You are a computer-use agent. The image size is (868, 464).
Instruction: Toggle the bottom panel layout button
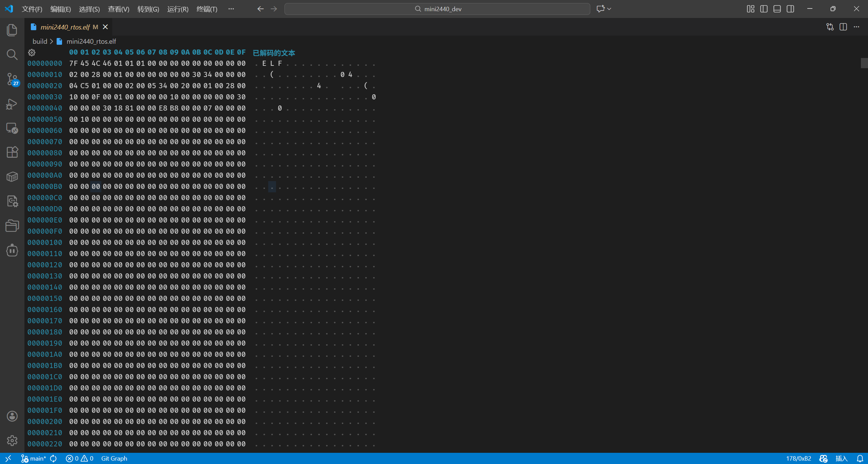point(777,9)
